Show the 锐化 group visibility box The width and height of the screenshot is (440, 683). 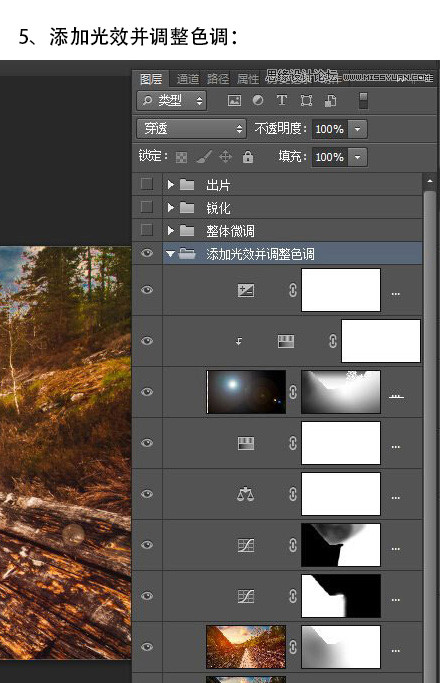click(x=147, y=207)
